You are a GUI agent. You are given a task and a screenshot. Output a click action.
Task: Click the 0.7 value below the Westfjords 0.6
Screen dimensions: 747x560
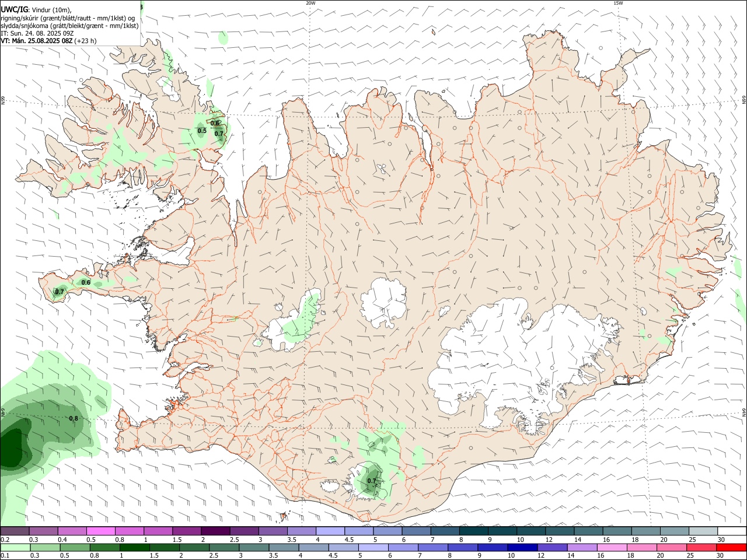click(x=219, y=134)
